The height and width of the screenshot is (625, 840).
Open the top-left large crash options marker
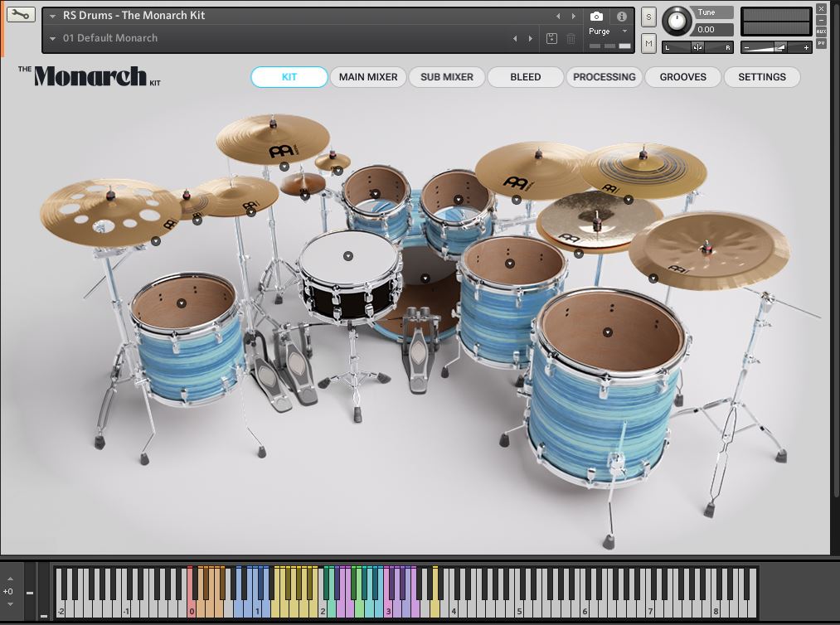[284, 167]
